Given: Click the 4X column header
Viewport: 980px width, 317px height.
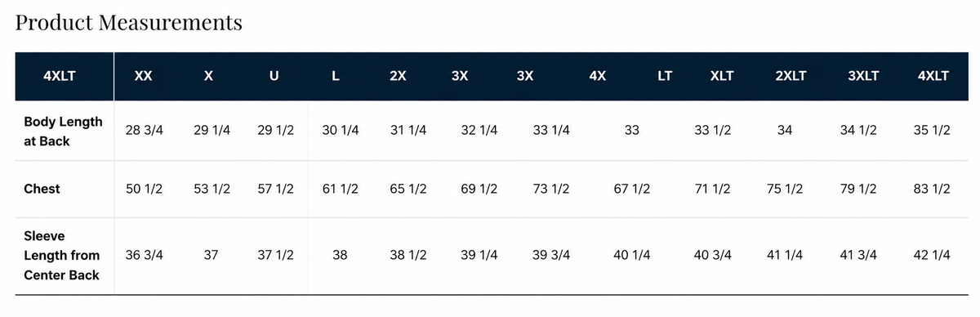Looking at the screenshot, I should pyautogui.click(x=597, y=76).
